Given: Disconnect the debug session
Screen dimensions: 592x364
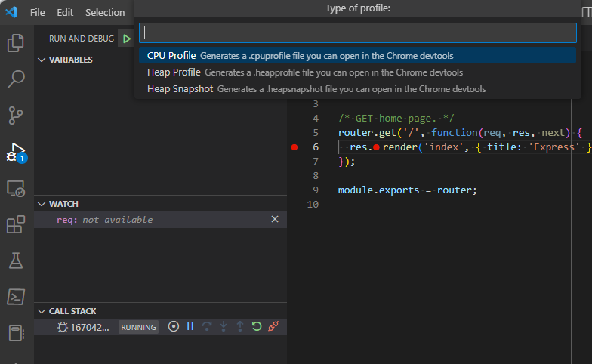Looking at the screenshot, I should click(x=273, y=326).
